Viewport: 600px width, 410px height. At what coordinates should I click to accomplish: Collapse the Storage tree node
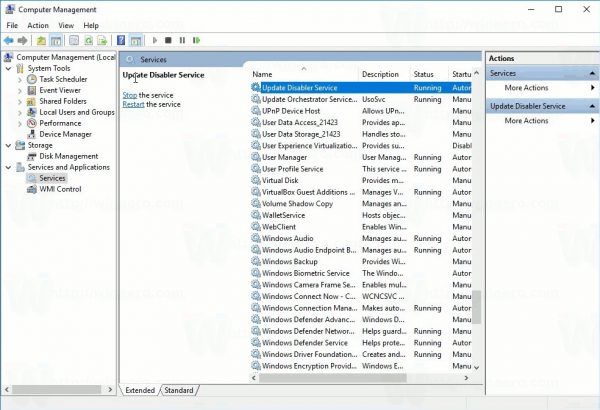point(8,145)
